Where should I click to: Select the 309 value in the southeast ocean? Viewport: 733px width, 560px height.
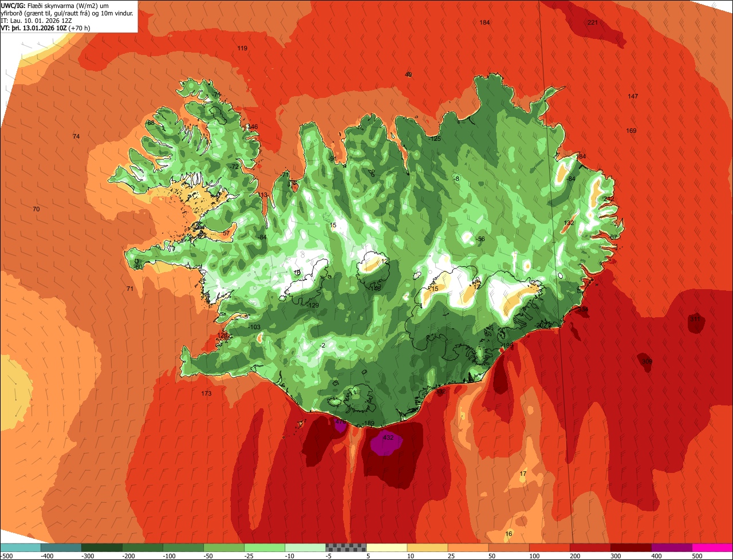647,361
